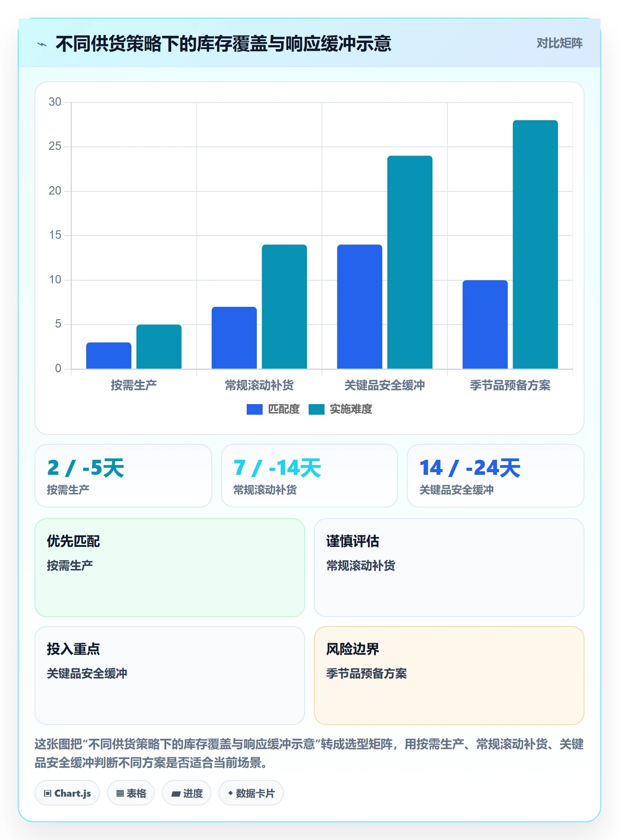Image resolution: width=619 pixels, height=840 pixels.
Task: Select the 风险边界 matrix card
Action: [449, 676]
